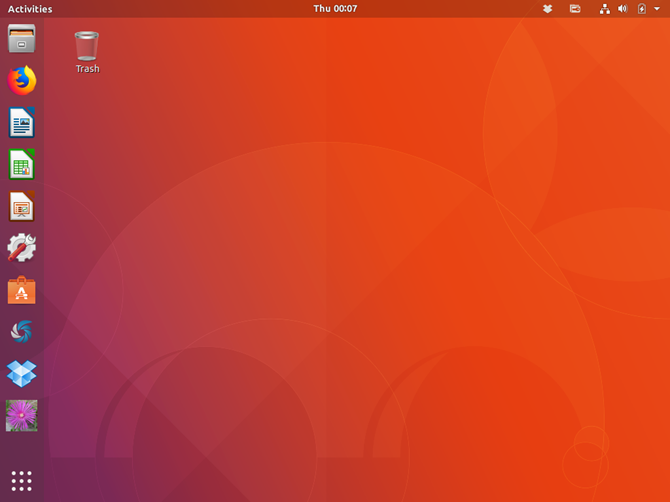
Task: Show Applications grid
Action: [x=21, y=481]
